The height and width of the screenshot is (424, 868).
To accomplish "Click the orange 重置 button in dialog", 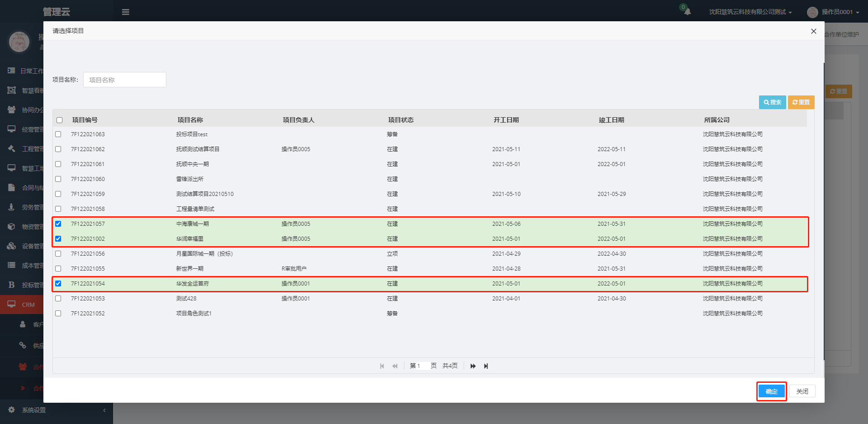I will coord(801,102).
